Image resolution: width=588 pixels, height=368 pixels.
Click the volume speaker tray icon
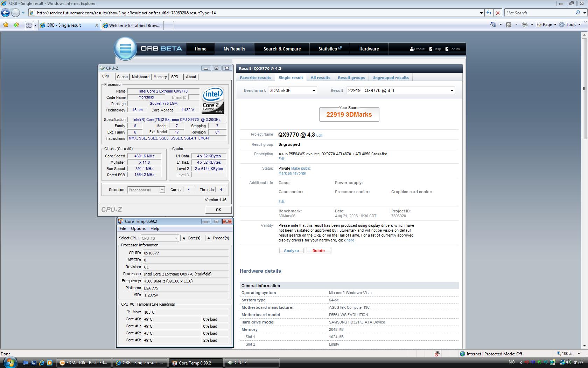568,362
